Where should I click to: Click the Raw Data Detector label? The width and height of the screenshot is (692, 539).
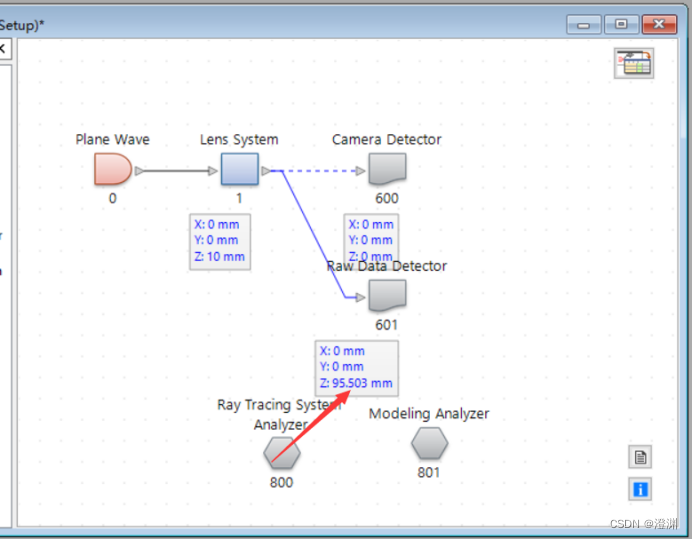[387, 266]
